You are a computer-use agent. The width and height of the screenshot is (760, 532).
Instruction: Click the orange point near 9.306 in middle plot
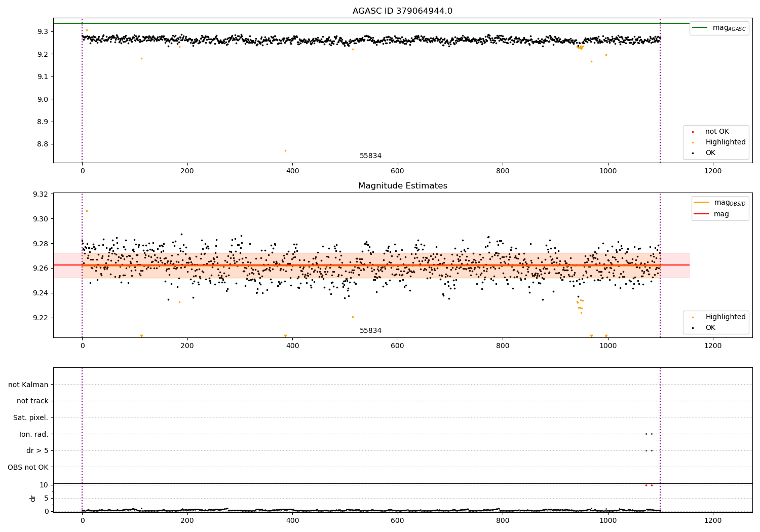pyautogui.click(x=87, y=211)
